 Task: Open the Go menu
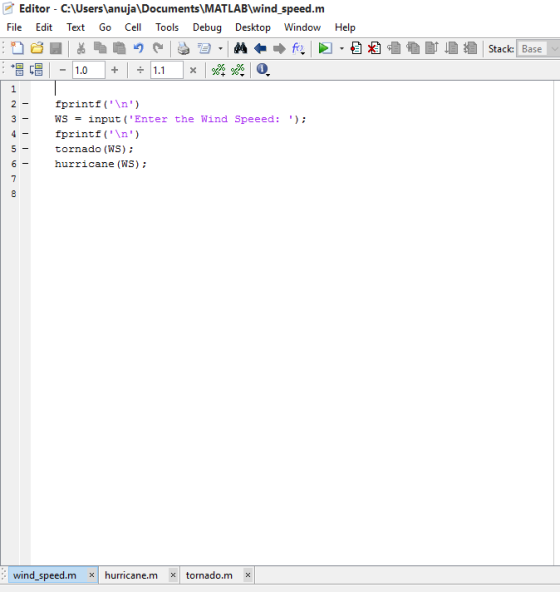coord(105,27)
